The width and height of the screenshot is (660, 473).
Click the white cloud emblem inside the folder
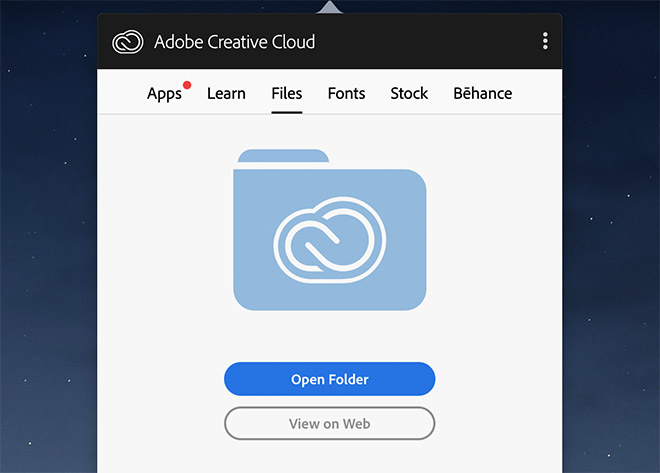[330, 240]
